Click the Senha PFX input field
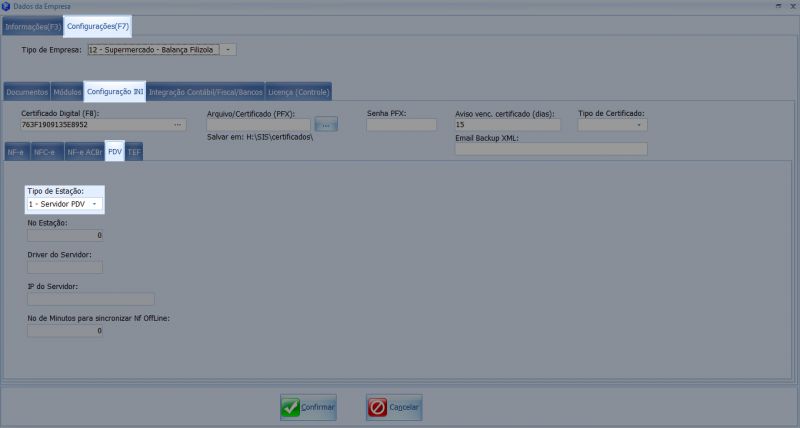 pyautogui.click(x=402, y=125)
